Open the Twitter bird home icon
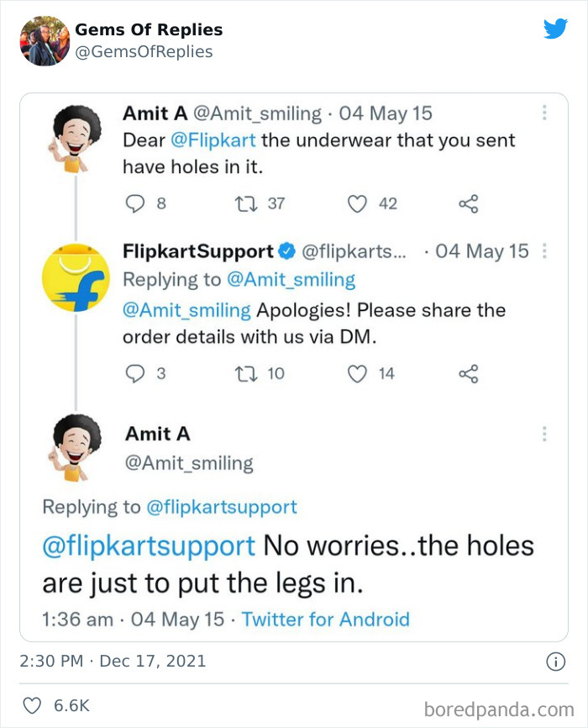 coord(556,29)
